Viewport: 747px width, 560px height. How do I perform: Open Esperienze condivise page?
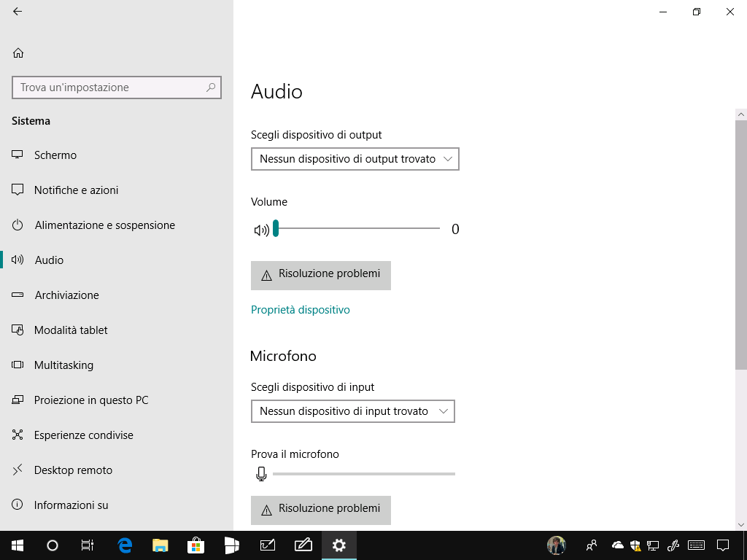tap(117, 435)
